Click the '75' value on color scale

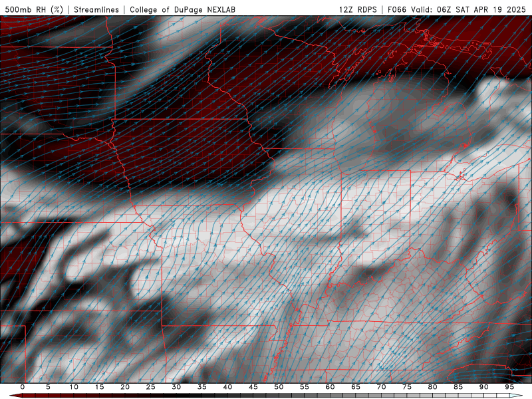407,387
